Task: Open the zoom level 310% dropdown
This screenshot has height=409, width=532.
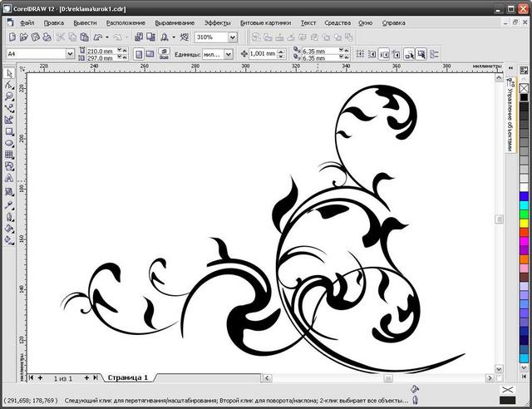Action: 233,37
